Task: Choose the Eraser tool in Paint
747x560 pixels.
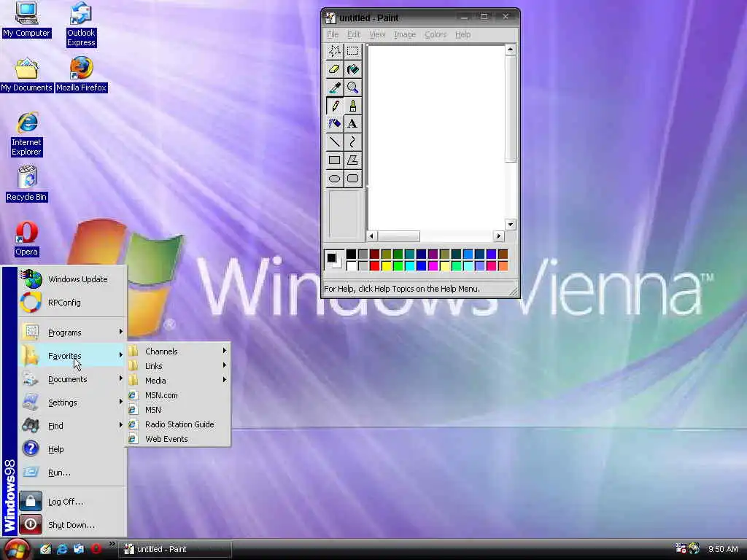Action: click(334, 69)
